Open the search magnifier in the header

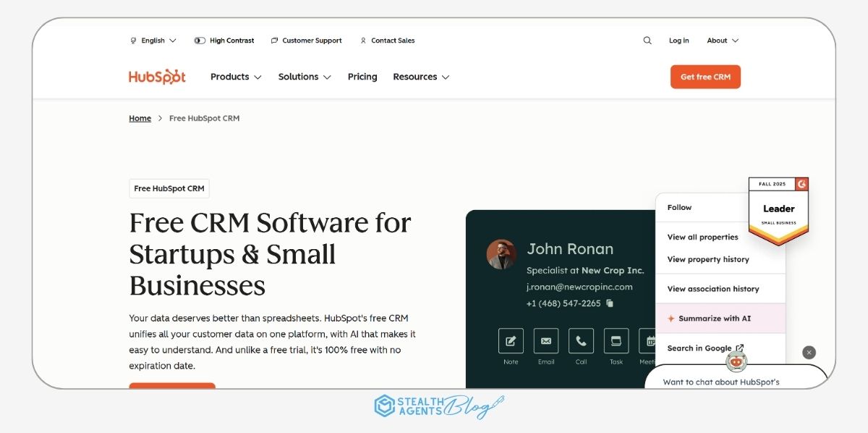pyautogui.click(x=647, y=41)
